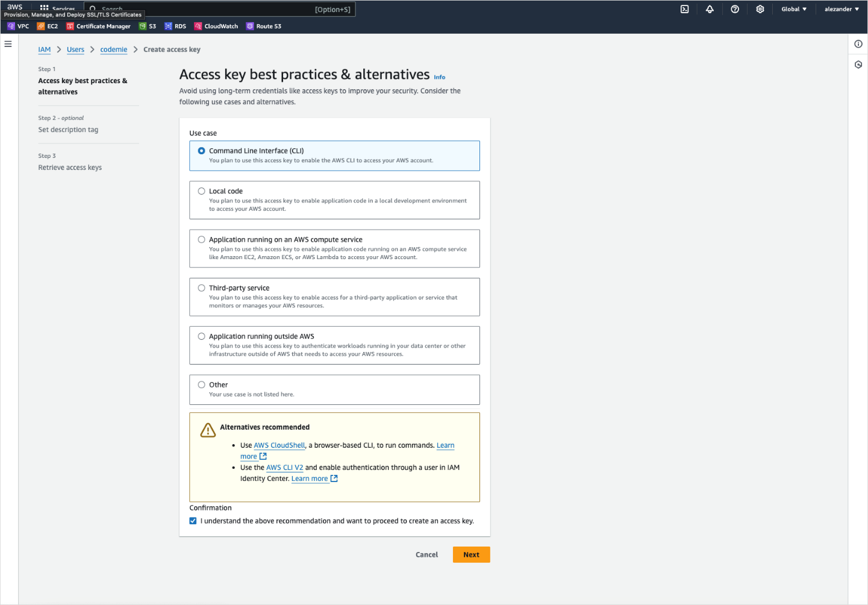Click the Next button
This screenshot has height=605, width=868.
(x=471, y=554)
